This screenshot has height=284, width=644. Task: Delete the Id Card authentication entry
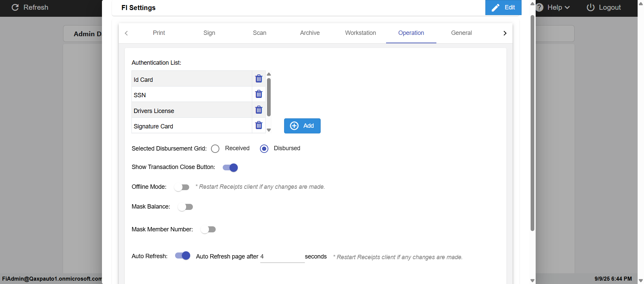[259, 79]
